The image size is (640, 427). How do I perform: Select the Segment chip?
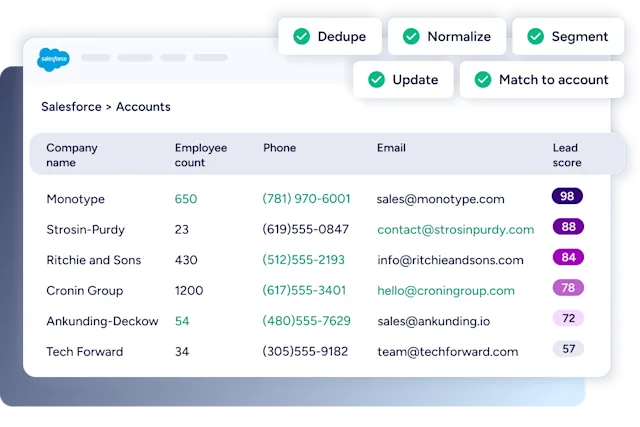pos(568,36)
